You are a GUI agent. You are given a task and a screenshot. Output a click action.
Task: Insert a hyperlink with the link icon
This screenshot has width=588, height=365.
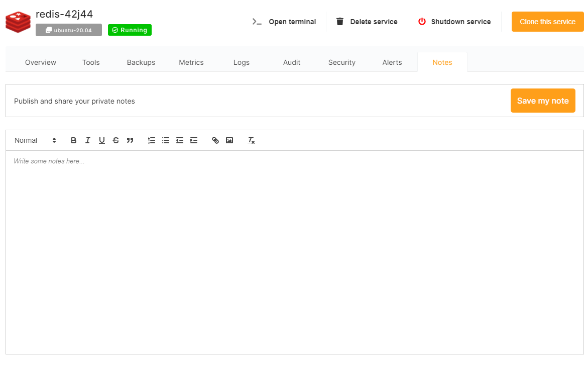point(215,140)
